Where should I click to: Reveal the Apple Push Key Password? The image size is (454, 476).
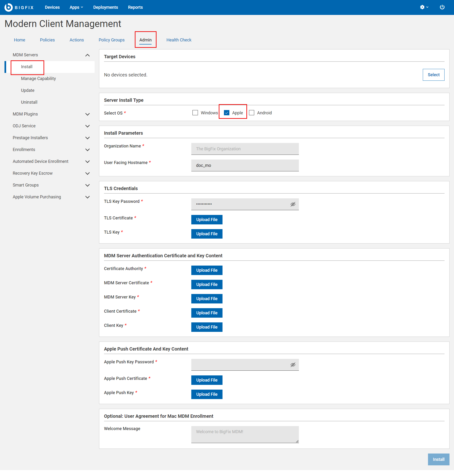293,365
